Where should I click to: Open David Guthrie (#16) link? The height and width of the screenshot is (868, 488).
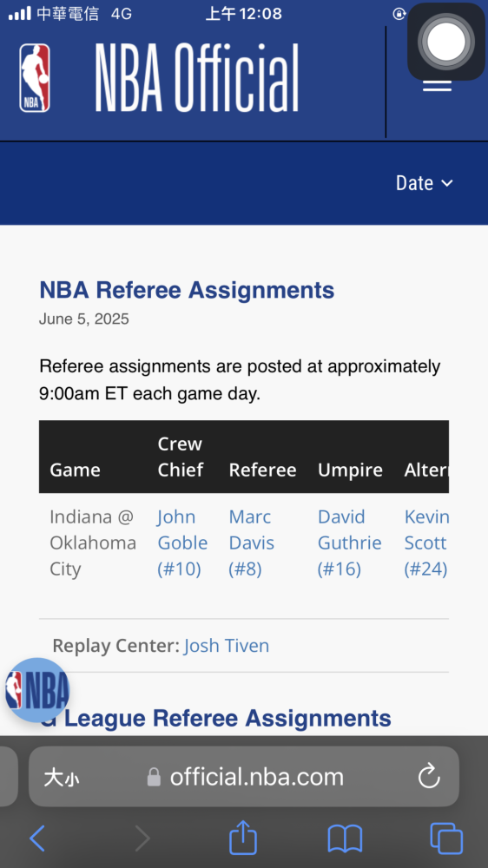350,543
